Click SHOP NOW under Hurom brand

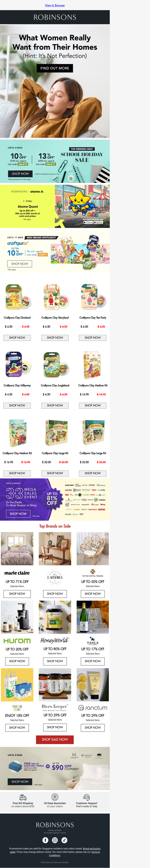(17, 661)
